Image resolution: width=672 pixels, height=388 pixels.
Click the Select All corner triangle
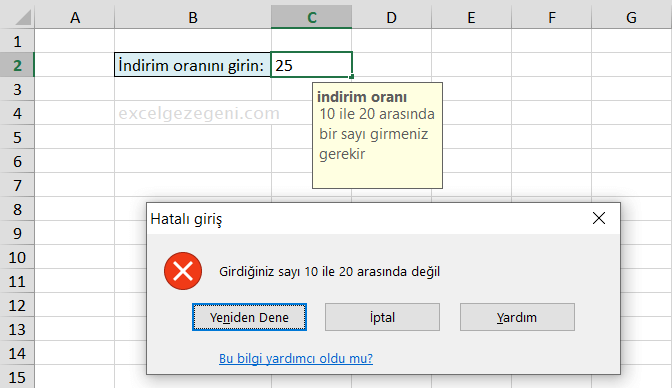point(22,17)
